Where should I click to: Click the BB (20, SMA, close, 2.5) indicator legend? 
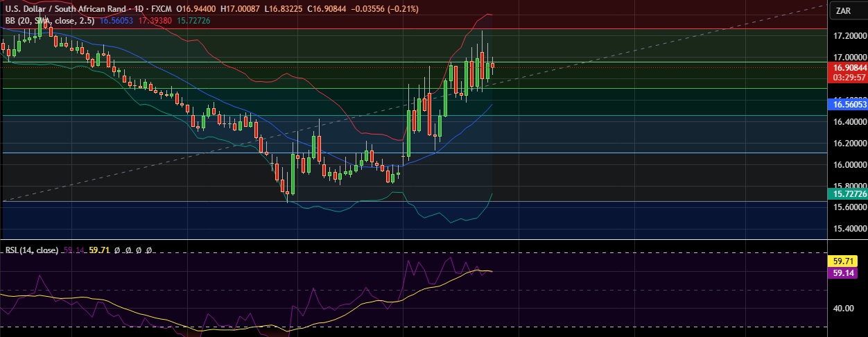pyautogui.click(x=51, y=21)
